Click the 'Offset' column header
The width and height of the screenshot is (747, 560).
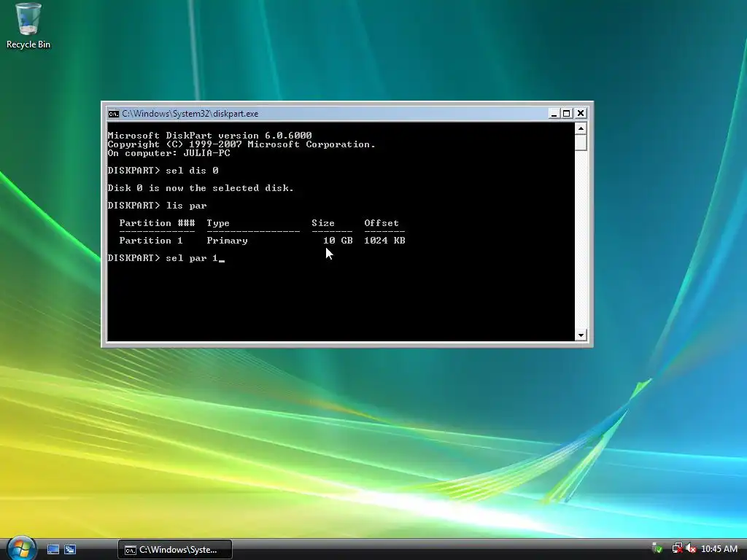pyautogui.click(x=382, y=223)
